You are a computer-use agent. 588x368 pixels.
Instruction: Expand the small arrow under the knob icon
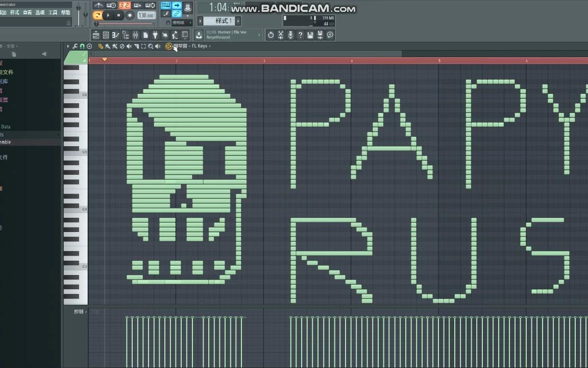point(188,16)
